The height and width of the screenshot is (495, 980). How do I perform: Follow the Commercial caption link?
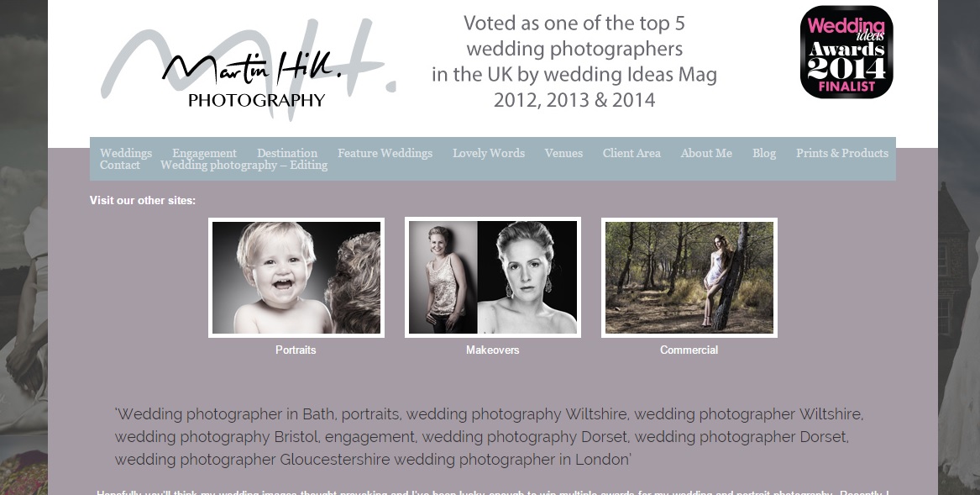click(689, 350)
